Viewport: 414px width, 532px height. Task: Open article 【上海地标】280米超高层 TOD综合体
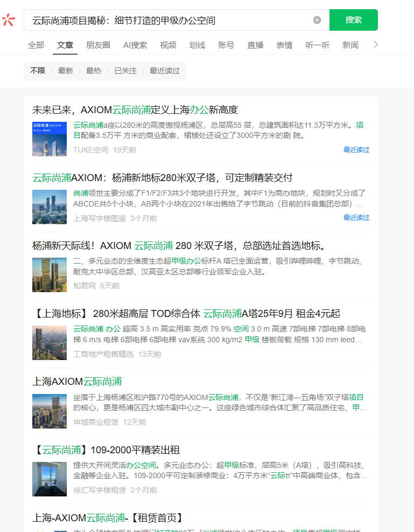pyautogui.click(x=186, y=314)
